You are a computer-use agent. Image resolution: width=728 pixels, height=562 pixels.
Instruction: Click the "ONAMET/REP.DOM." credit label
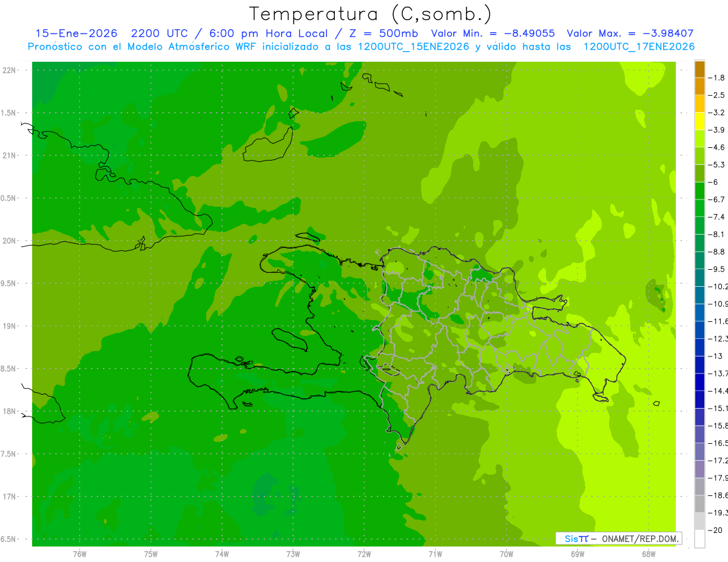pyautogui.click(x=640, y=538)
